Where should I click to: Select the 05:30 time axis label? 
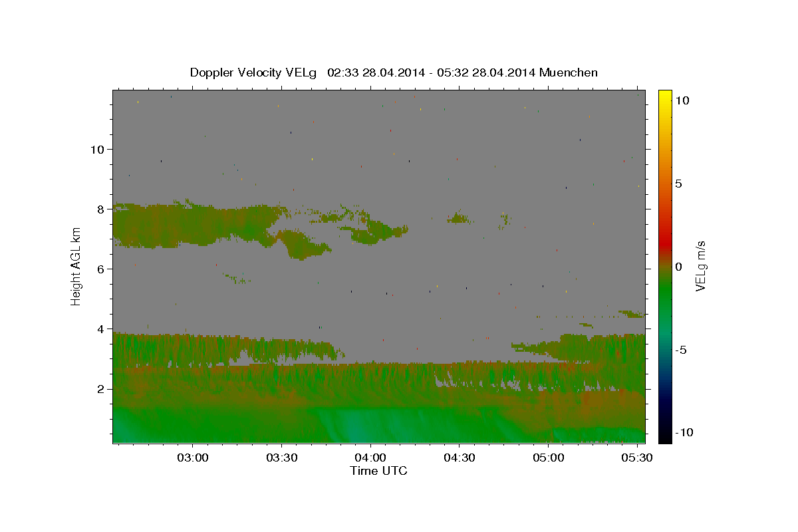pos(637,458)
